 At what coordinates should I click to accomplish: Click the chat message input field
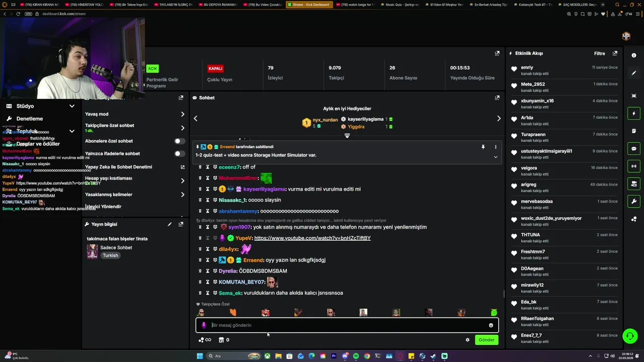(x=347, y=325)
